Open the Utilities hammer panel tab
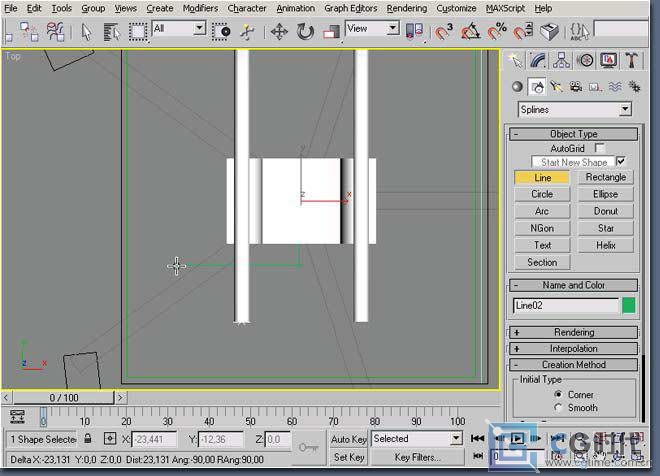Viewport: 660px width, 476px height. [631, 61]
